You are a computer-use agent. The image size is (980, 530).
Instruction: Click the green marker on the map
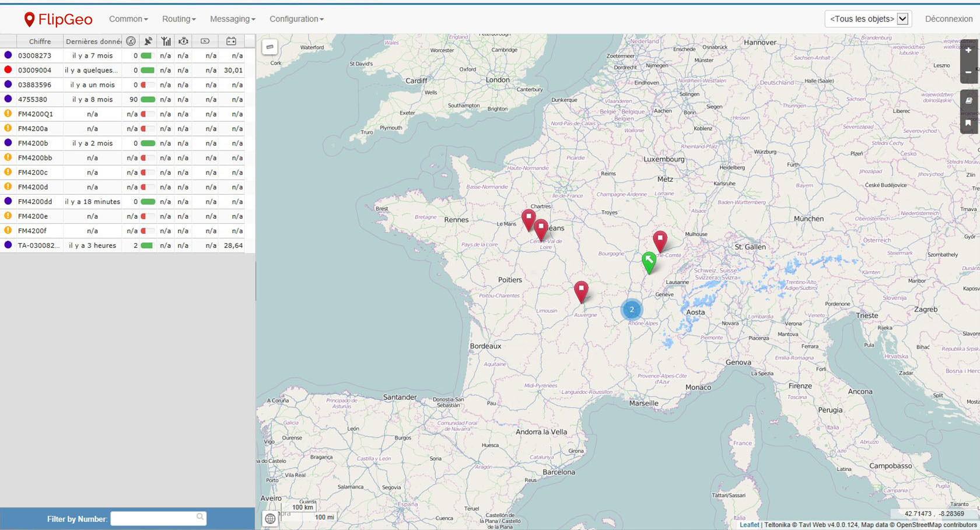pyautogui.click(x=649, y=261)
